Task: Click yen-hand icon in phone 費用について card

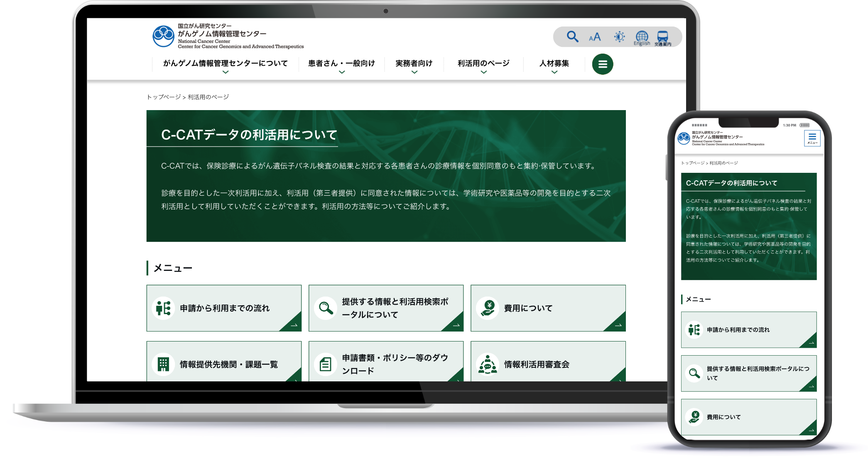Action: [x=694, y=417]
